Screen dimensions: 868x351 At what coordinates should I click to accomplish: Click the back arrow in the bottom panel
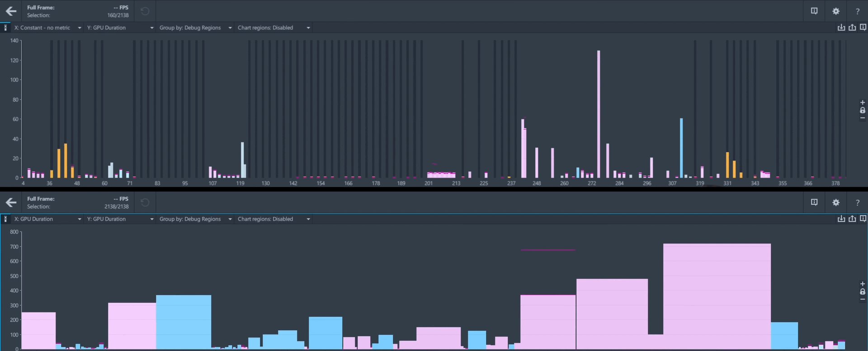(11, 203)
